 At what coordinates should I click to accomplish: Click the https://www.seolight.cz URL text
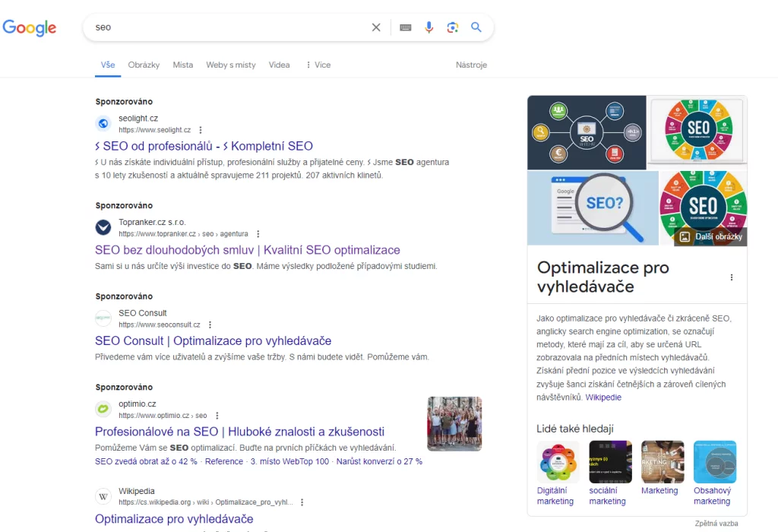155,130
